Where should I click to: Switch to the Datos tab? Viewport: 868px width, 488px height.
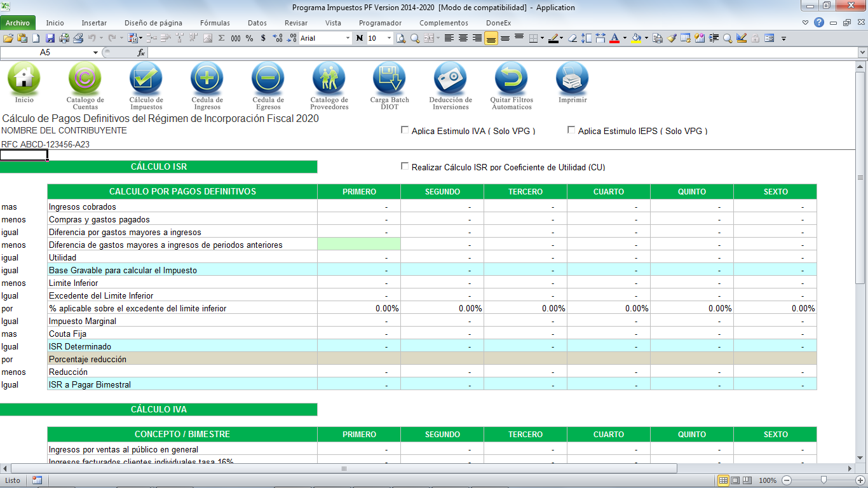click(x=257, y=23)
